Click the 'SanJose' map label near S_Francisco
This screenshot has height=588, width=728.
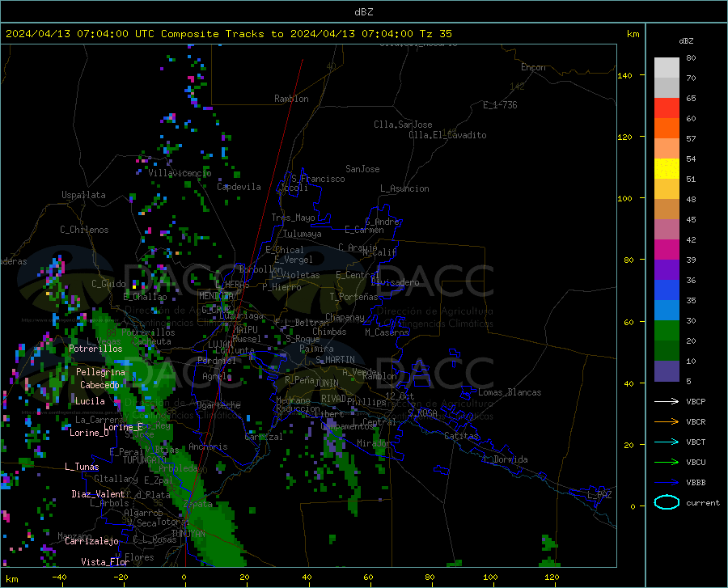click(362, 169)
